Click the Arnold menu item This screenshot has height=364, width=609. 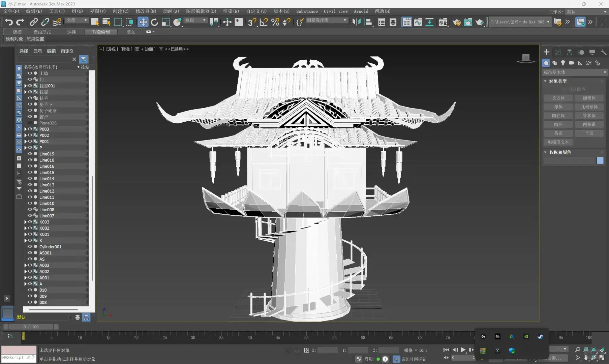tap(361, 11)
